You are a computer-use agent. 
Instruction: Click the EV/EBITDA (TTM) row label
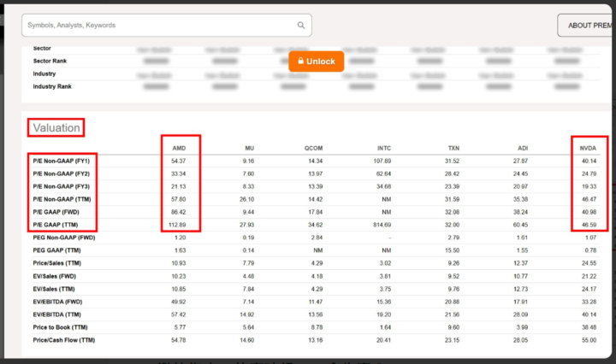57,314
